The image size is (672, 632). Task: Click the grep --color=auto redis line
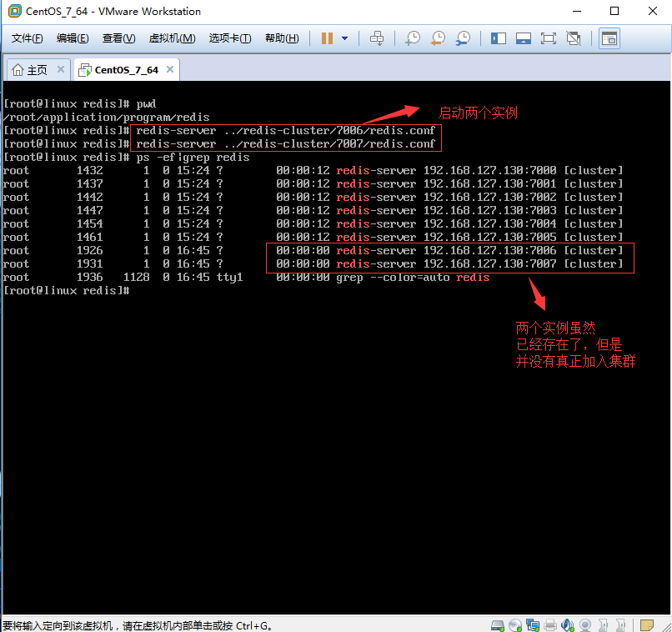coord(247,277)
